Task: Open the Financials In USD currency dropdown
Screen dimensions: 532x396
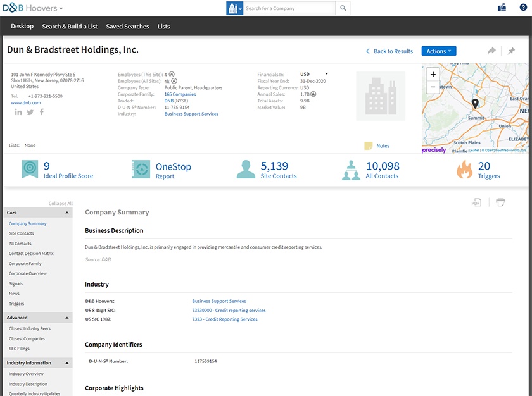Action: click(x=314, y=74)
